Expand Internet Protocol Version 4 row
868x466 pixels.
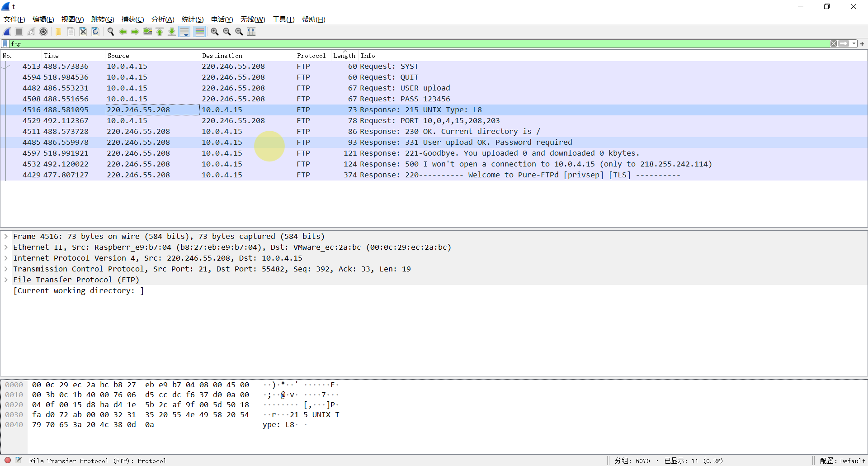point(6,258)
